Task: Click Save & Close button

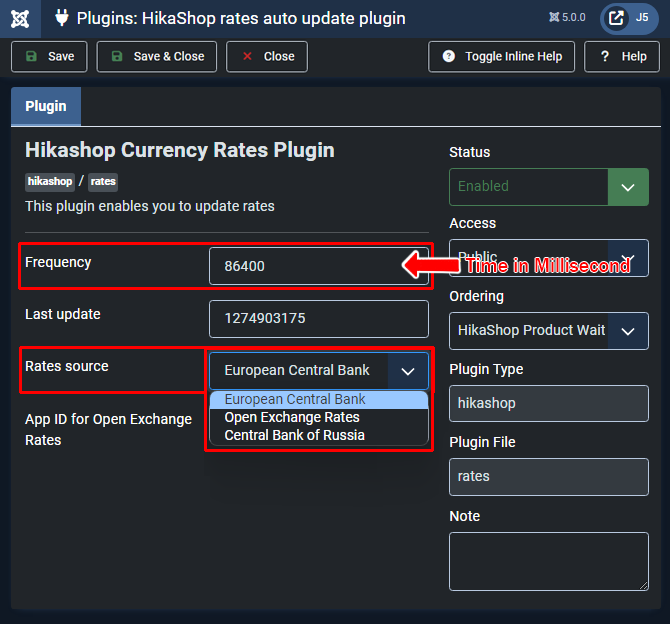Action: (157, 56)
